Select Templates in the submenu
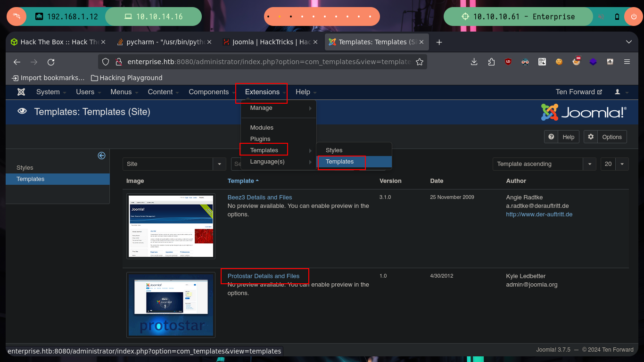This screenshot has height=362, width=644. click(354, 162)
